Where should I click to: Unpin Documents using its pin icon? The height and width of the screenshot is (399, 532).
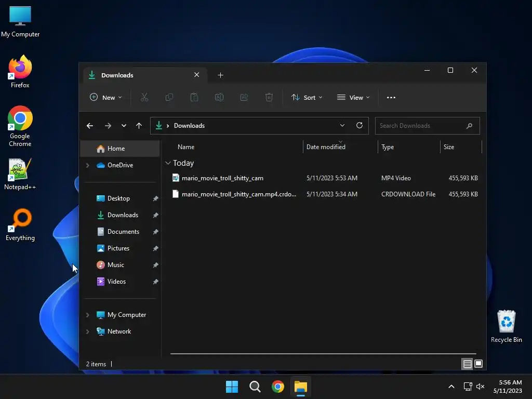pos(155,232)
